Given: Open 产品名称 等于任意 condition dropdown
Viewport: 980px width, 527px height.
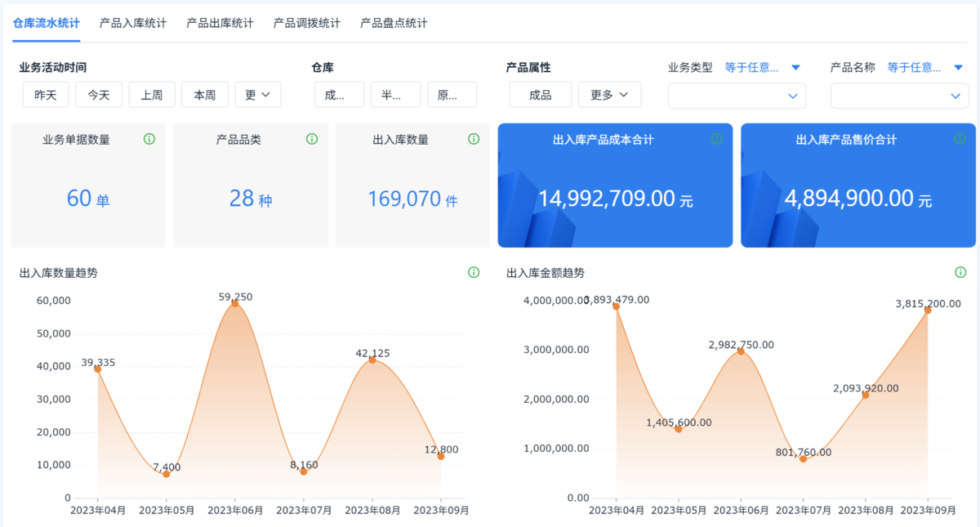Looking at the screenshot, I should [925, 68].
